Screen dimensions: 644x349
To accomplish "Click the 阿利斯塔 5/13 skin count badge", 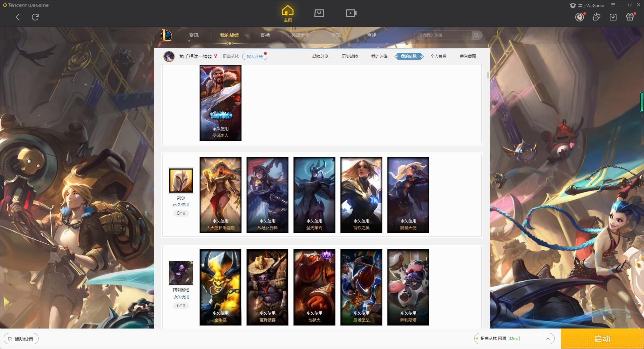I will pyautogui.click(x=181, y=306).
